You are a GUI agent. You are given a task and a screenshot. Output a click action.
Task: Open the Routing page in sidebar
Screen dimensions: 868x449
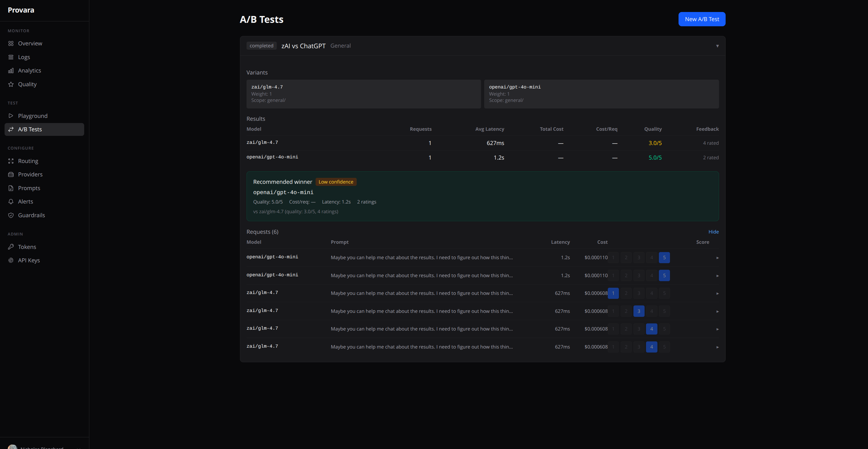[x=28, y=161]
